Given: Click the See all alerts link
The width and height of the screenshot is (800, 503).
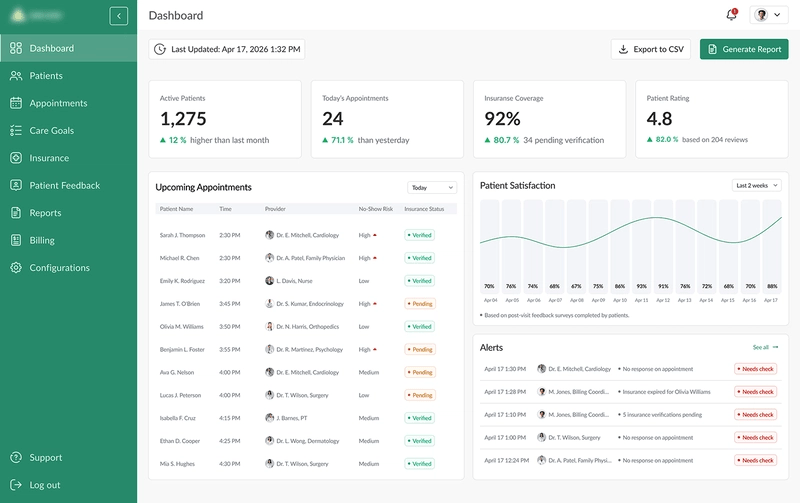Looking at the screenshot, I should tap(765, 347).
